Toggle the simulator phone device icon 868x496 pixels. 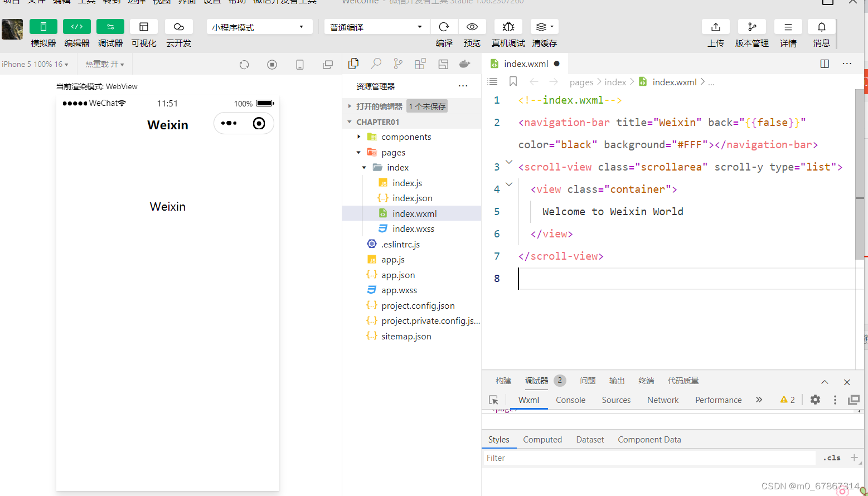[300, 65]
